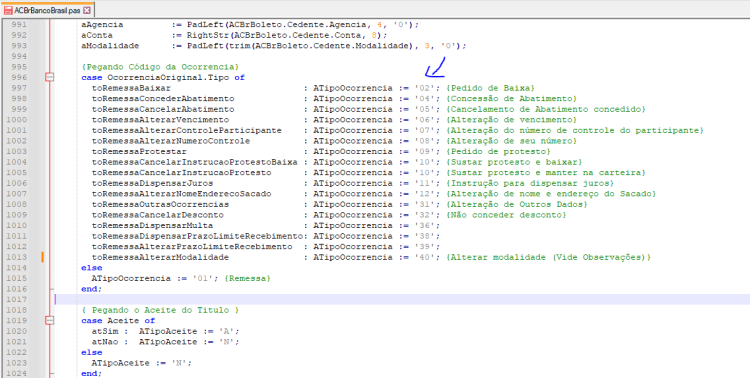The height and width of the screenshot is (378, 750).
Task: Click the {Remessa} comment on line 1015
Action: [247, 278]
